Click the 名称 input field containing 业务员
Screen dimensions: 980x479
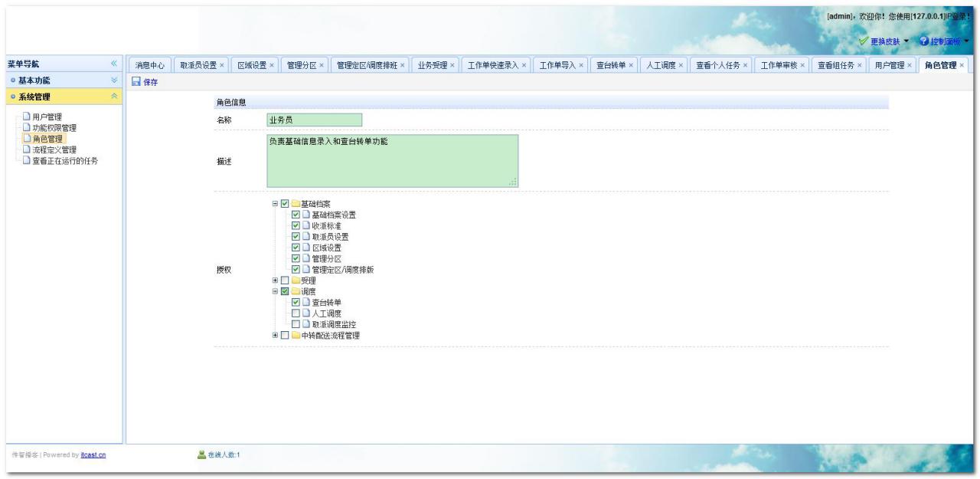pyautogui.click(x=314, y=120)
